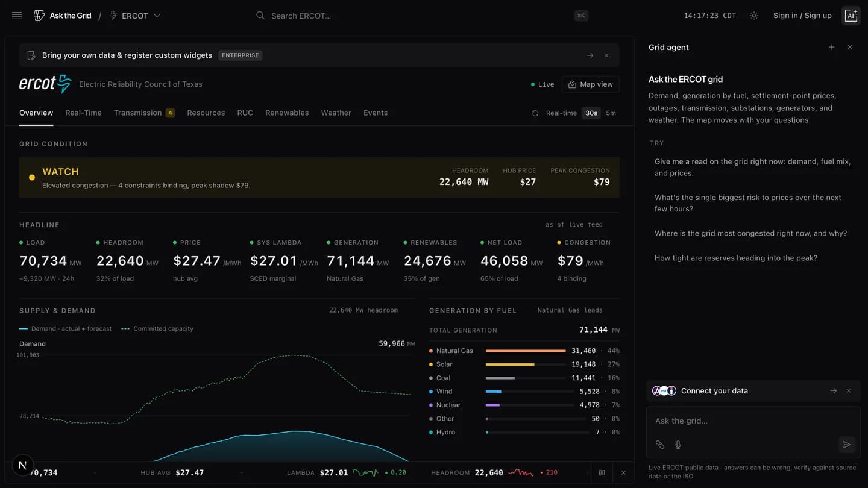Click the Nuclear fuel row label
This screenshot has width=868, height=488.
click(x=448, y=405)
